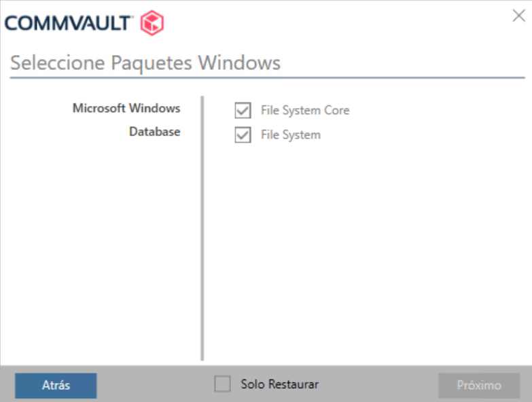
Task: Click the red Commvault cube logo
Action: 152,24
